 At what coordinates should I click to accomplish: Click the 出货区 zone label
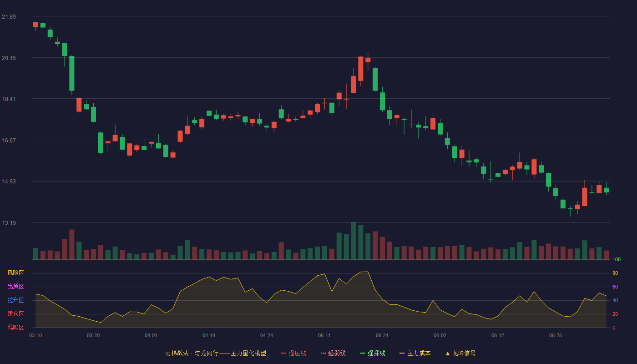pos(15,287)
